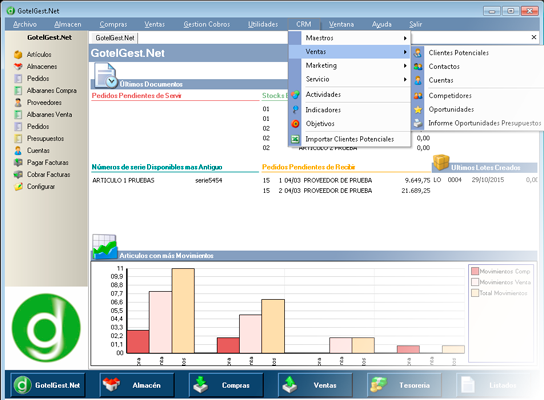
Task: Click the Indicadores menu icon
Action: coord(295,110)
